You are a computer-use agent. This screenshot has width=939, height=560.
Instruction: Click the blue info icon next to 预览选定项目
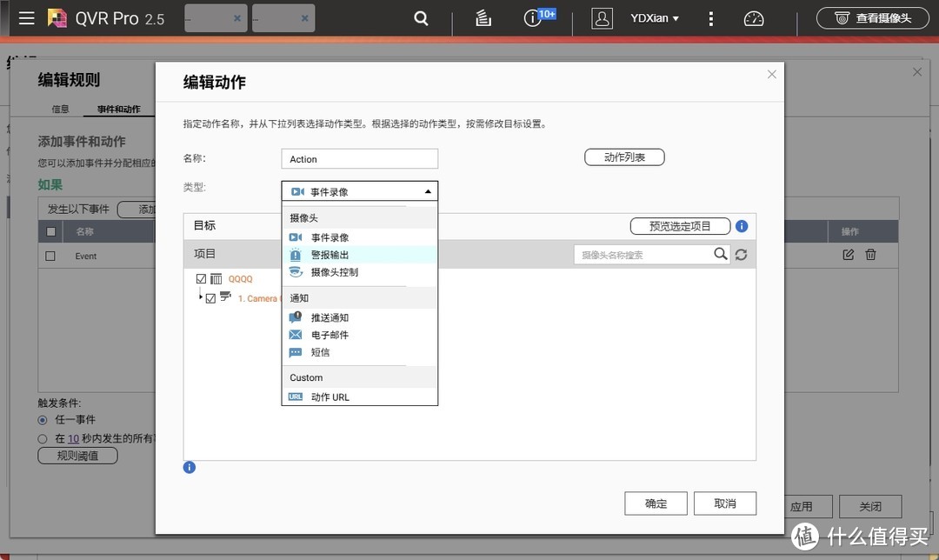741,226
